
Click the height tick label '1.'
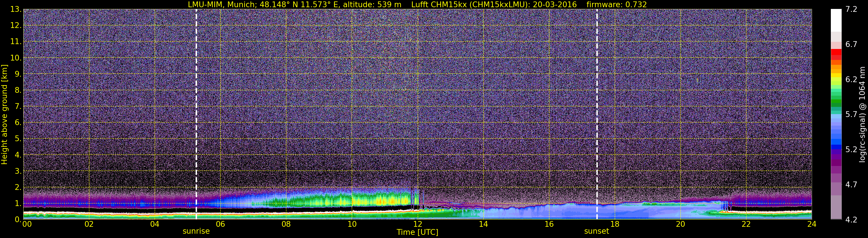(18, 203)
